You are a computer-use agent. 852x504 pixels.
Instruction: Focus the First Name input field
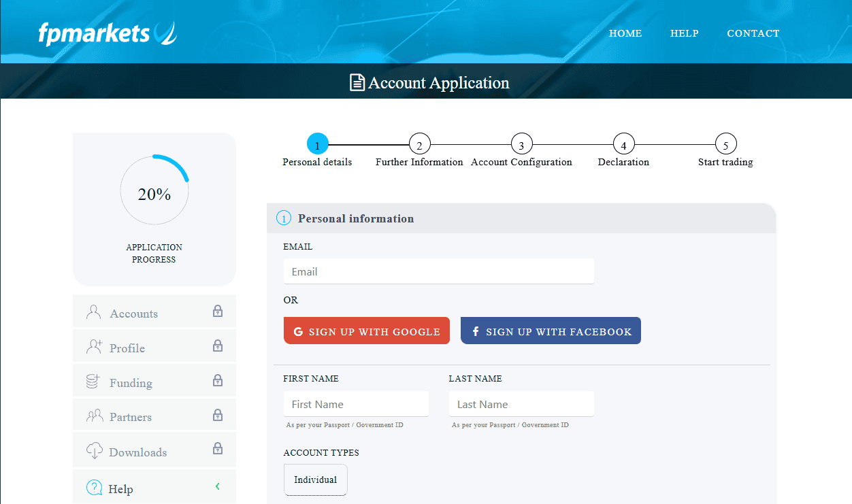tap(357, 404)
